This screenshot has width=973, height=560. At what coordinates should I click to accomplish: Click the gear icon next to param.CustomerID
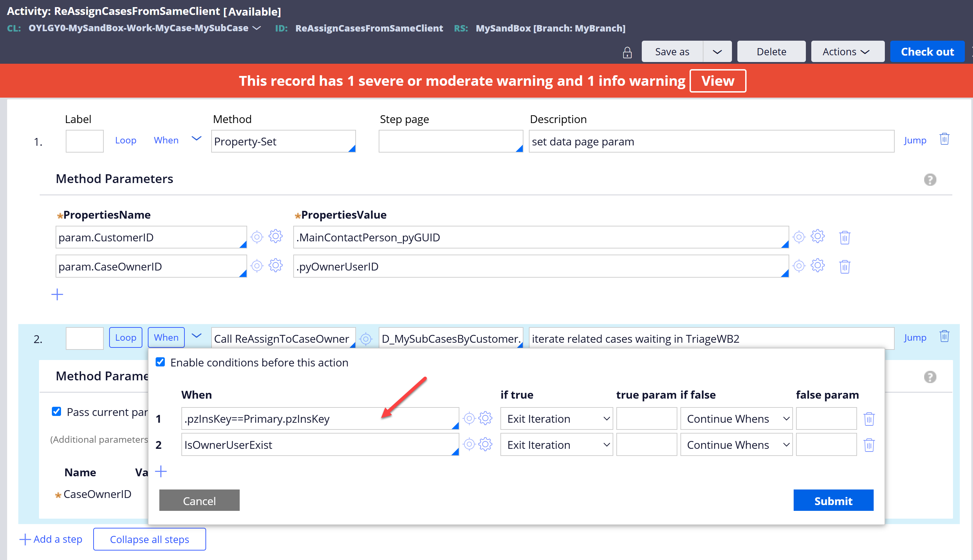[x=275, y=236]
